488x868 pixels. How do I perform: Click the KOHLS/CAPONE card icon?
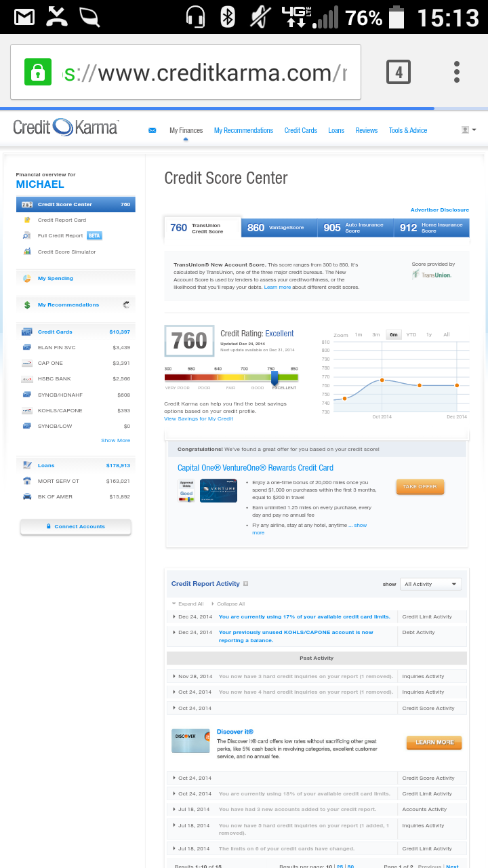point(27,410)
